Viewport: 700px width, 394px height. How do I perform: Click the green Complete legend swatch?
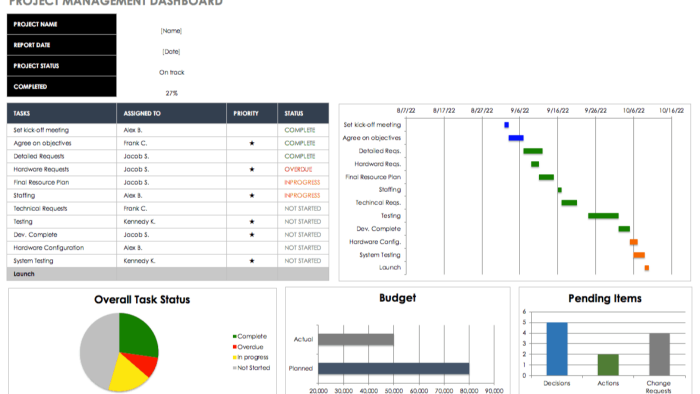(x=234, y=336)
